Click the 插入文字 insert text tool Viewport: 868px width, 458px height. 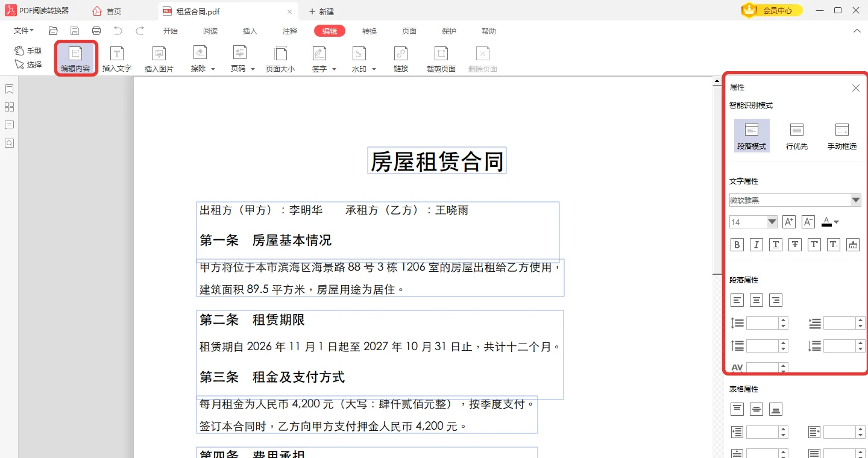coord(117,59)
